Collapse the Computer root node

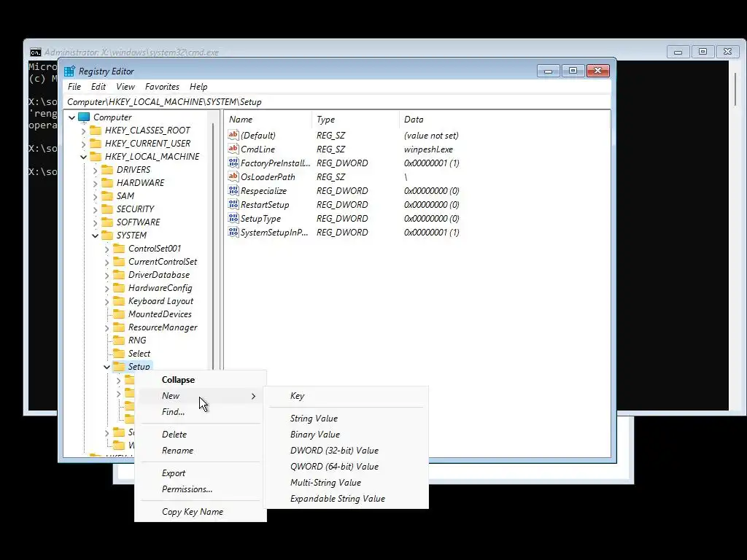point(72,117)
